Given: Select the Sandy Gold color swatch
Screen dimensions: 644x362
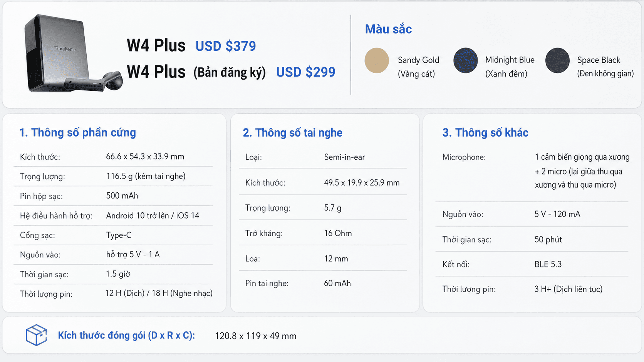Looking at the screenshot, I should coord(377,60).
